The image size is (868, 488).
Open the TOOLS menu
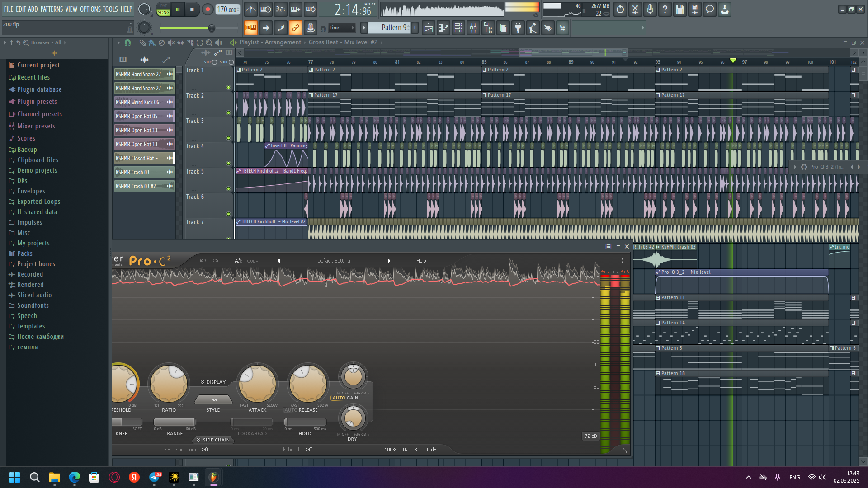tap(110, 9)
